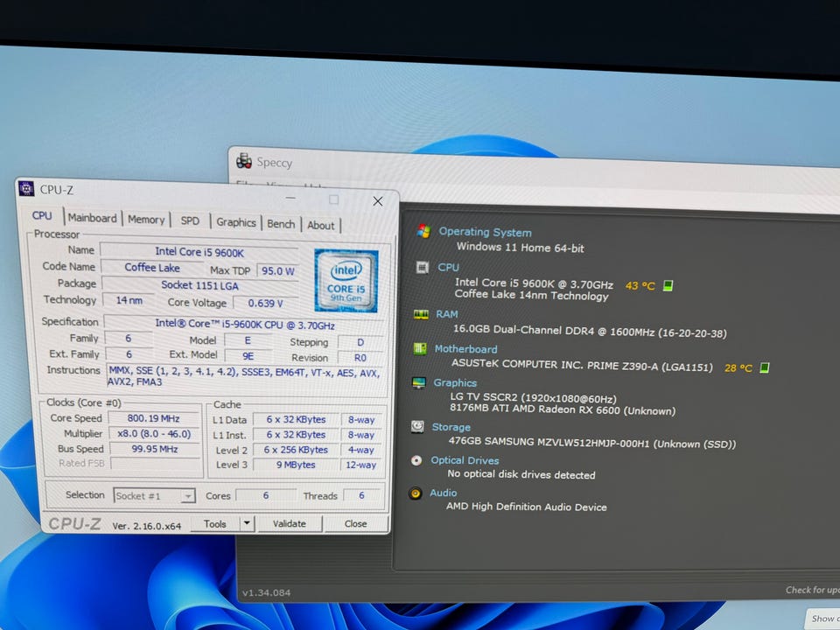Viewport: 840px width, 630px height.
Task: Expand the Tools button dropdown arrow
Action: coord(247,522)
